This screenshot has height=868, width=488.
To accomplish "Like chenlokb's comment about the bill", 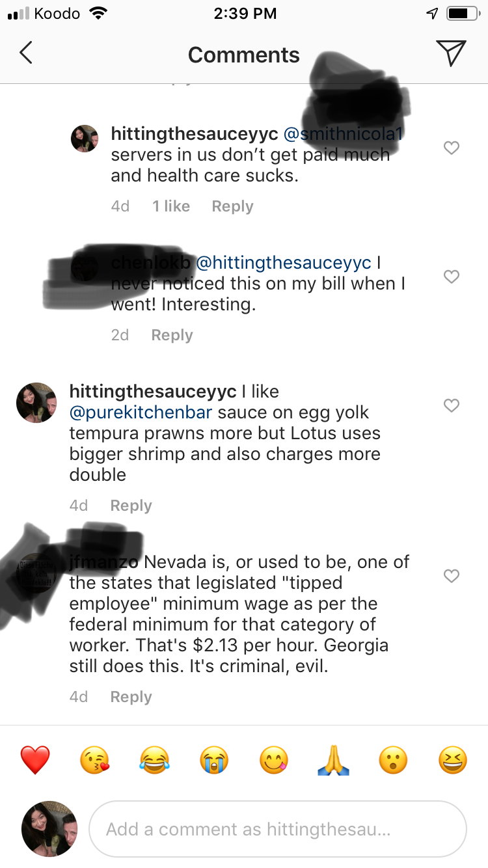I will 452,277.
